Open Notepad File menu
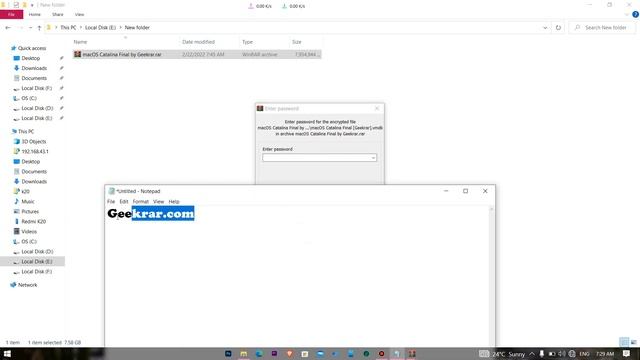The image size is (640, 360). [x=111, y=202]
